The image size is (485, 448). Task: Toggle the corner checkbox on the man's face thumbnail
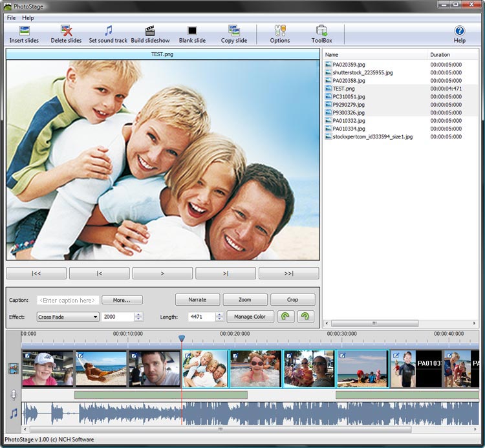pos(134,355)
